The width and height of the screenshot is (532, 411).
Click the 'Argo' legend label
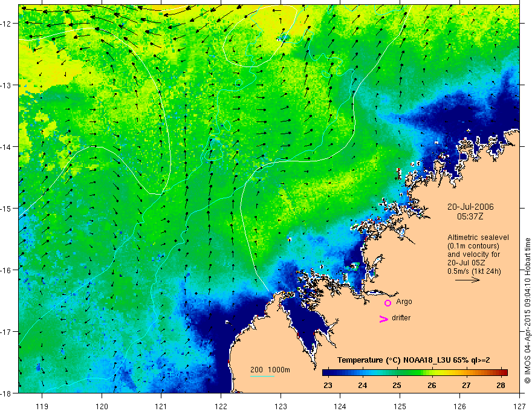point(404,302)
